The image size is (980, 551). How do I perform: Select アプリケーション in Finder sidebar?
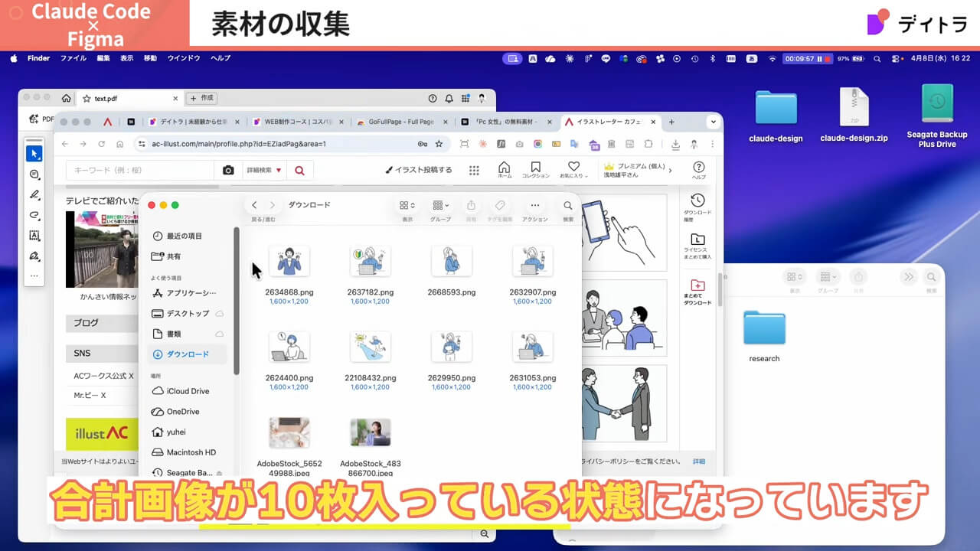coord(188,293)
